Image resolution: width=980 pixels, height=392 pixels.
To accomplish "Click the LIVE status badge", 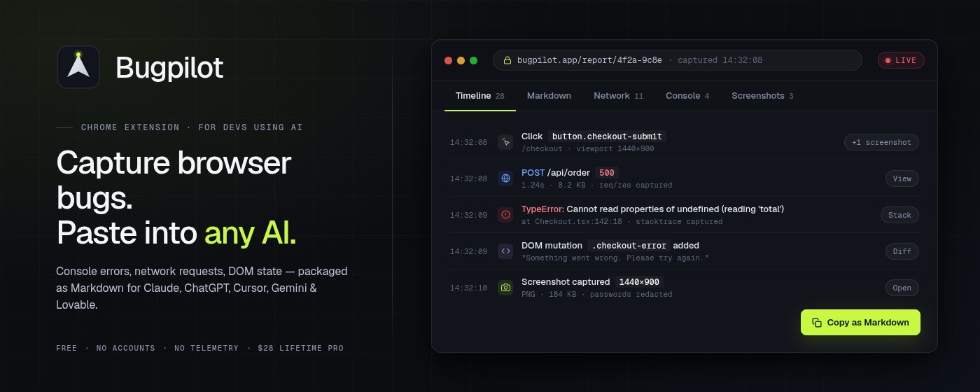I will 901,60.
